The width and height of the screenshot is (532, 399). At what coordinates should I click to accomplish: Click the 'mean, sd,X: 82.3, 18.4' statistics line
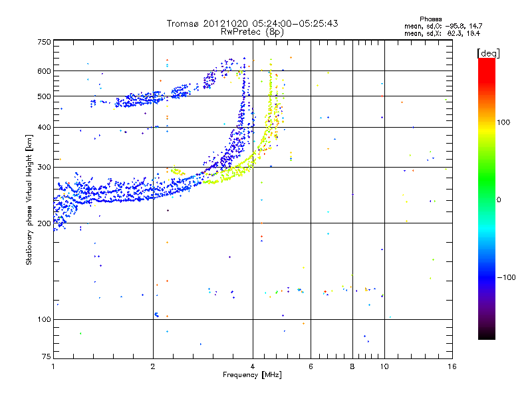pyautogui.click(x=442, y=33)
